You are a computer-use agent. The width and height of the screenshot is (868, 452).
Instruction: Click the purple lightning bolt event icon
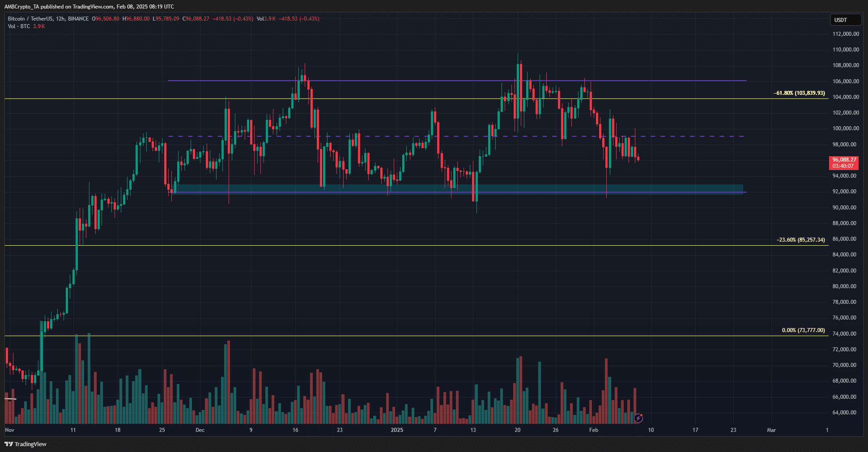638,418
